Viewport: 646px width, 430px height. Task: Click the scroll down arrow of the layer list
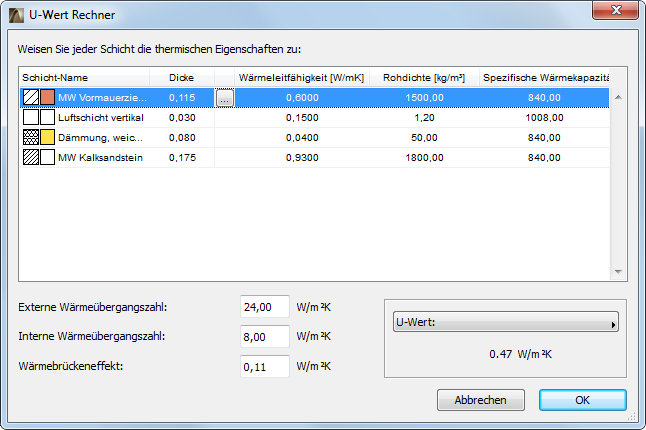click(x=618, y=271)
